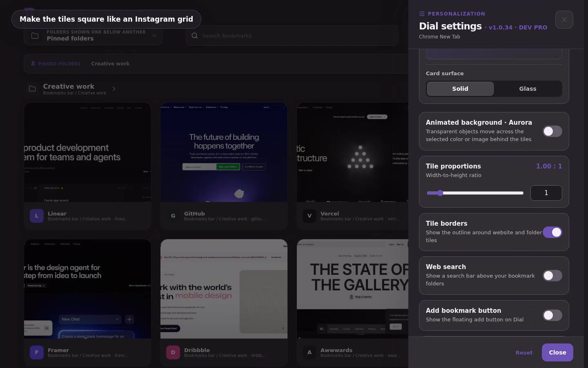This screenshot has height=368, width=588.
Task: Click the Creative work folder icon
Action: [32, 89]
